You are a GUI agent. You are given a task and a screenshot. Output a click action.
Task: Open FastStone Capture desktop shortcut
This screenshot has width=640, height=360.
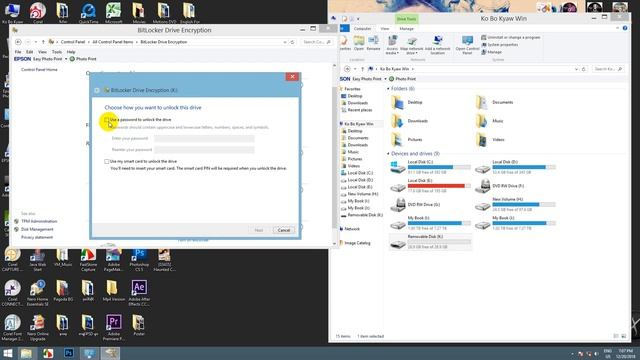[88, 260]
